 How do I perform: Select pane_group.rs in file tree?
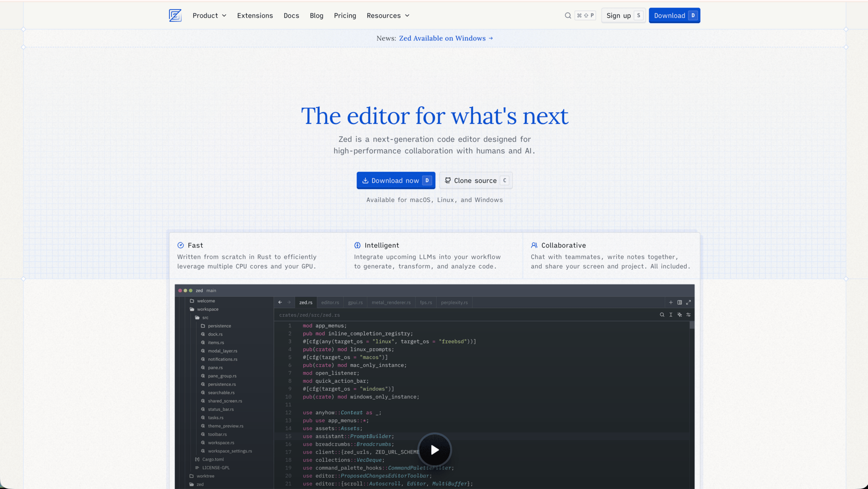(222, 376)
